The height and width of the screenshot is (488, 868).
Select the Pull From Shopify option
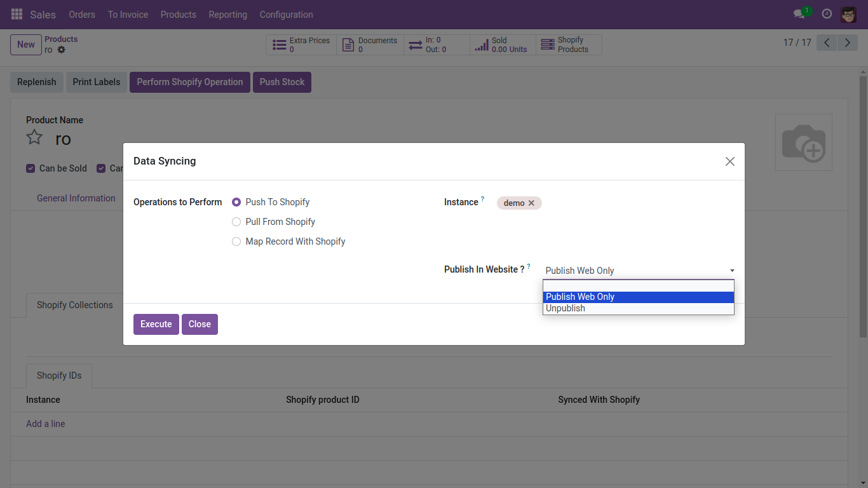pyautogui.click(x=236, y=222)
